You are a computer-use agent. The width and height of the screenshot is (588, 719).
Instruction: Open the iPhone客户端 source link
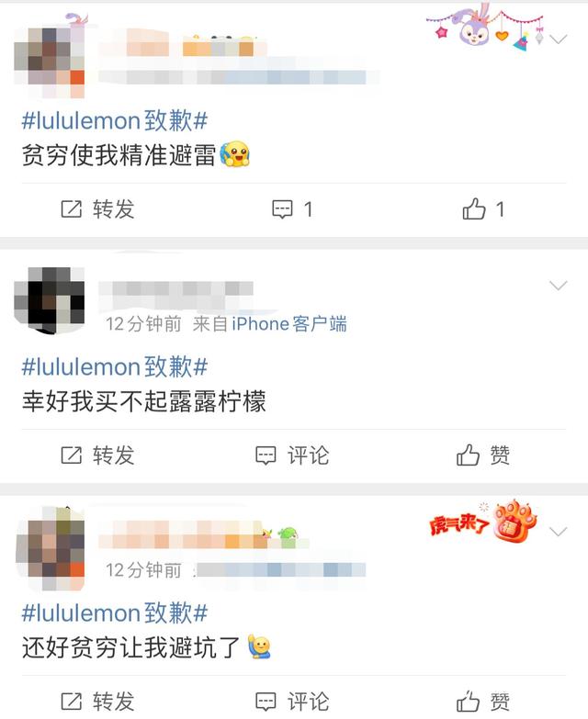[289, 324]
